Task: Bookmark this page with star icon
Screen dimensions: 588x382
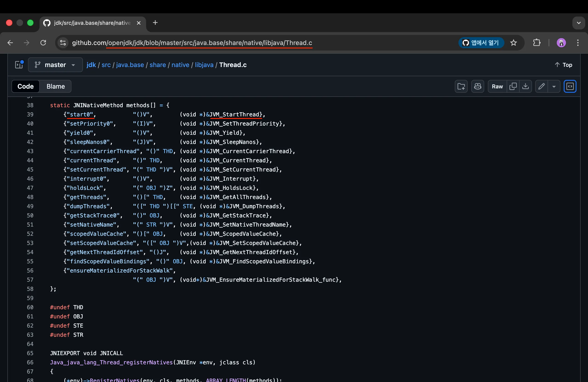Action: click(514, 43)
